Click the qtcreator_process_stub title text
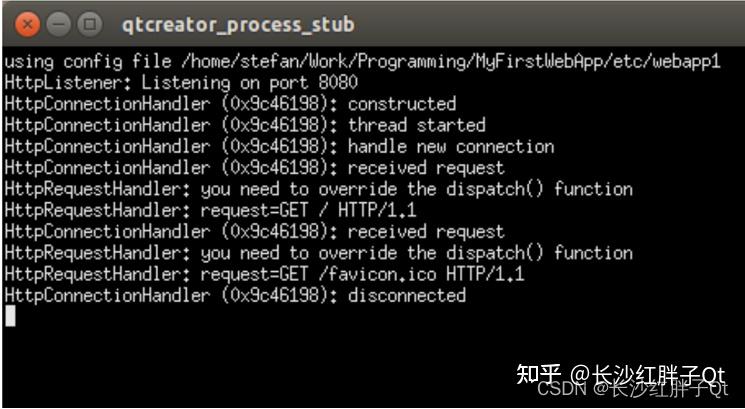Image resolution: width=745 pixels, height=409 pixels. (238, 25)
